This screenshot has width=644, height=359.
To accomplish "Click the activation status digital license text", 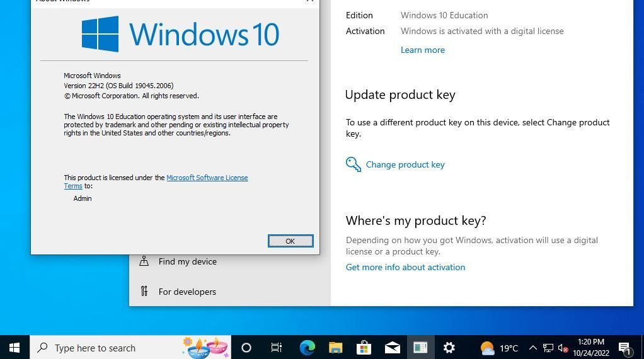I will point(482,31).
